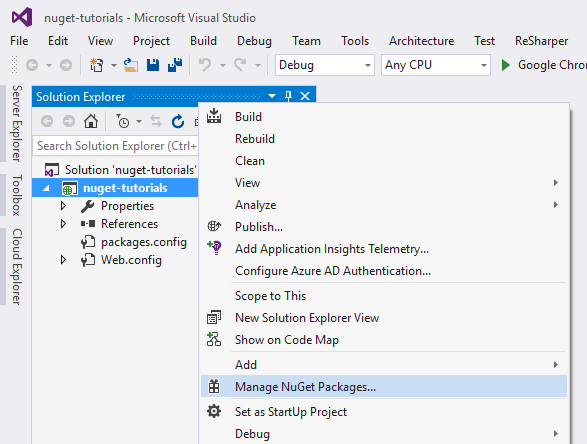Click the Open File folder icon
The width and height of the screenshot is (587, 444).
(131, 65)
